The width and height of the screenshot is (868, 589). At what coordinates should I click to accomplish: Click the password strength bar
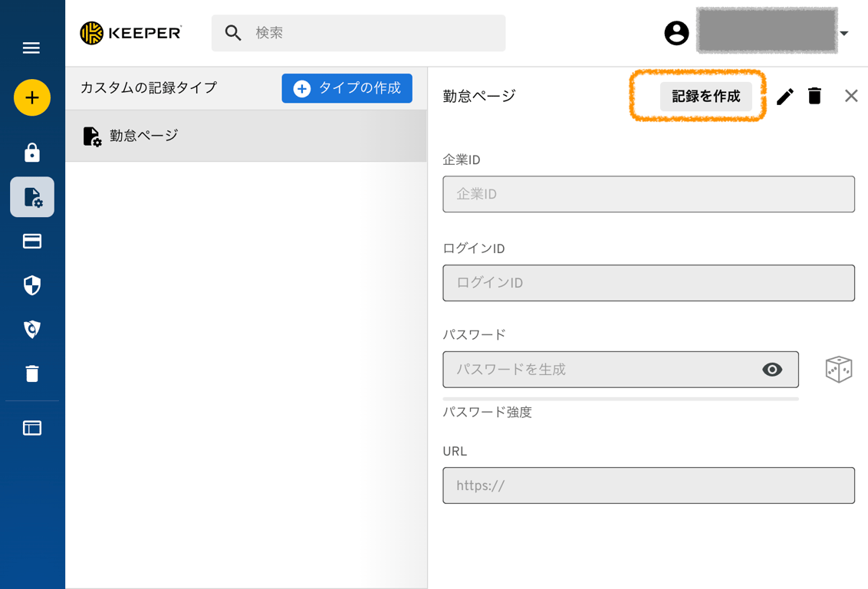coord(620,397)
